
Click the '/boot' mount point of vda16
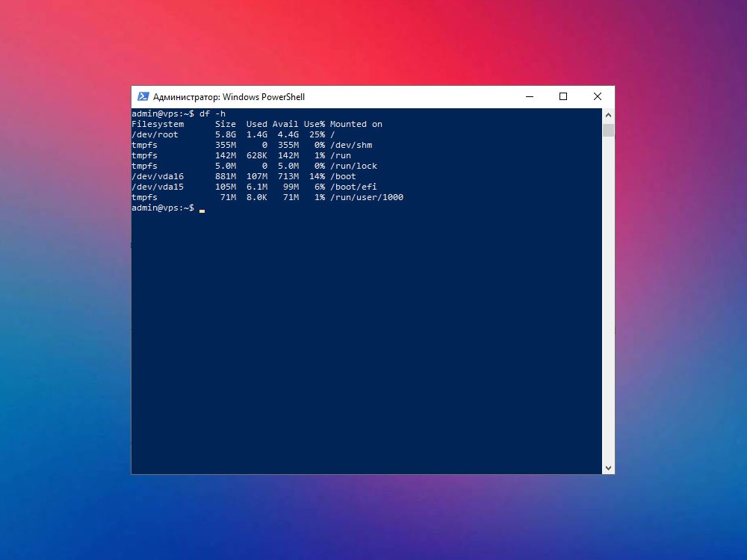pyautogui.click(x=343, y=177)
